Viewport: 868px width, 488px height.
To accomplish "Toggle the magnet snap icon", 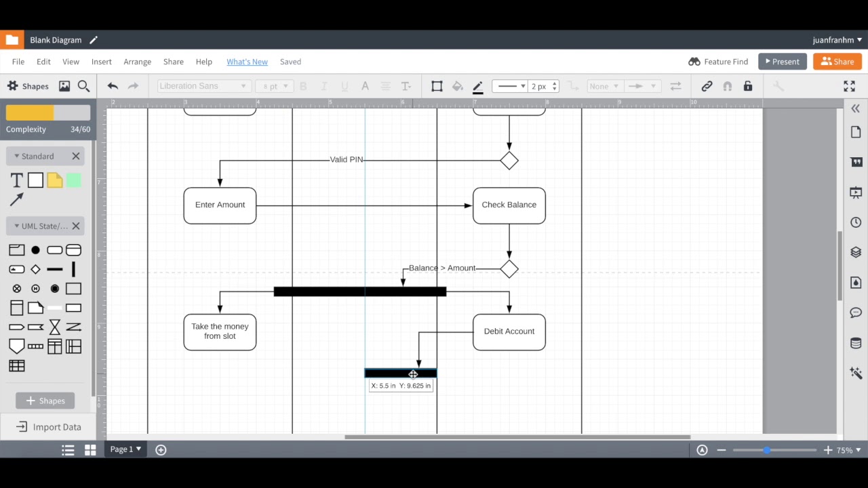I will [x=728, y=86].
